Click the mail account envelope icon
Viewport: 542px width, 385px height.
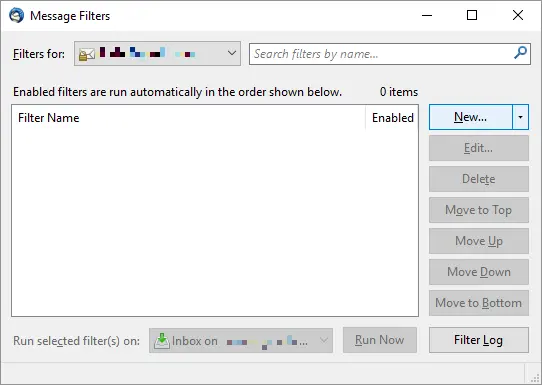(x=87, y=54)
